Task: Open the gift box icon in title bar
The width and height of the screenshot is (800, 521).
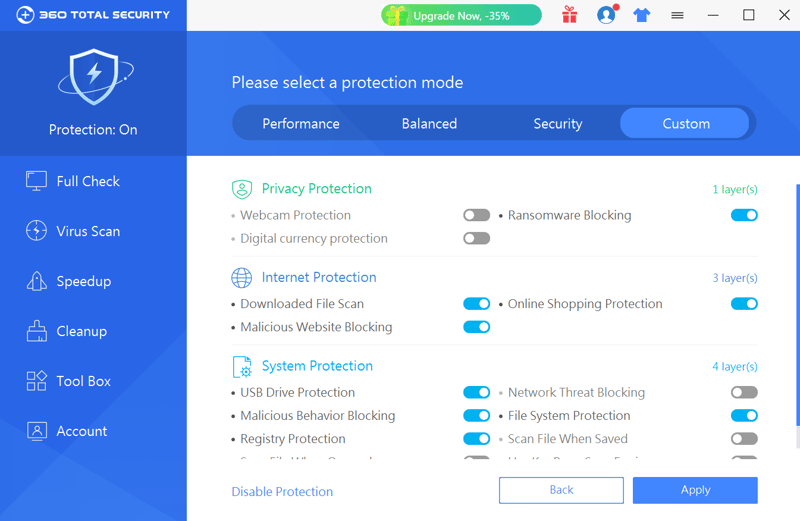Action: coord(569,15)
